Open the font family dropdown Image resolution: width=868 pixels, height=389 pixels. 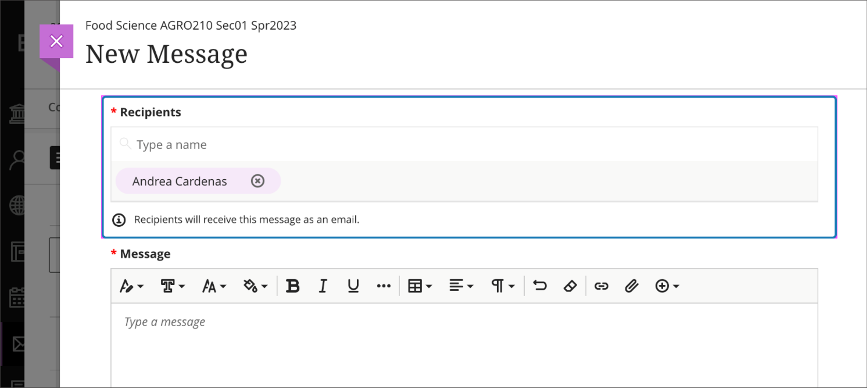tap(172, 286)
